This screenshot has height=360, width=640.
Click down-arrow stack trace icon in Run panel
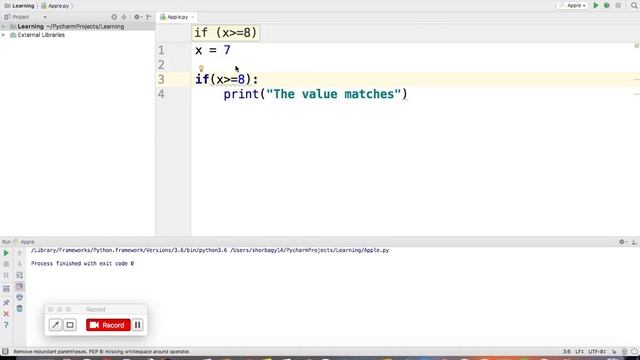pos(19,264)
